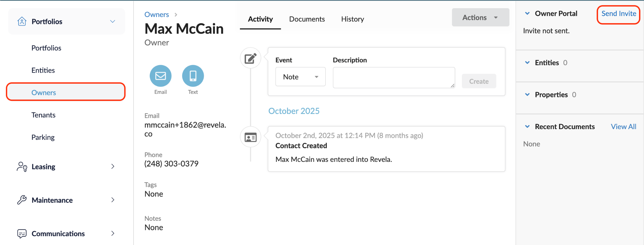Image resolution: width=644 pixels, height=245 pixels.
Task: Click the Maintenance wrench icon
Action: coord(22,200)
